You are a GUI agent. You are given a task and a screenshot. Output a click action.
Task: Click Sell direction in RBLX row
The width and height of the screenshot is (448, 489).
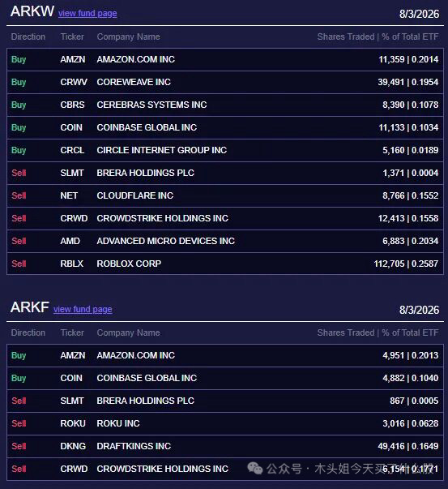(19, 264)
